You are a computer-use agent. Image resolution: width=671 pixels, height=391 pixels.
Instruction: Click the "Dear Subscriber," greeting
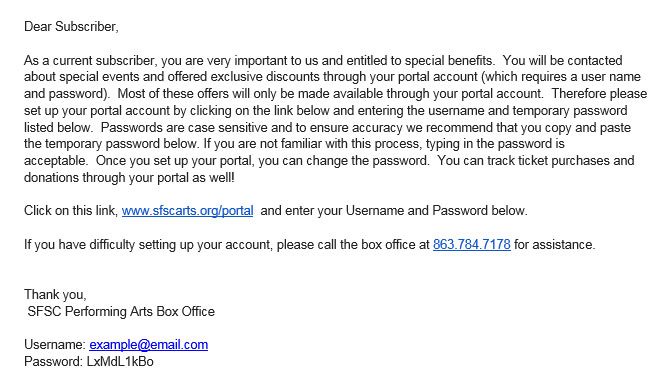tap(71, 27)
